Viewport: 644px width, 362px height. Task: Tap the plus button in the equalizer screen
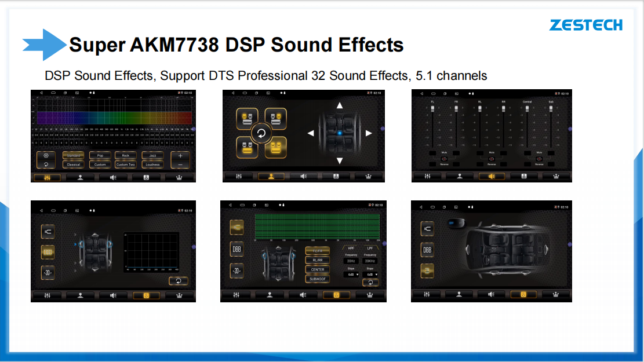tap(180, 155)
